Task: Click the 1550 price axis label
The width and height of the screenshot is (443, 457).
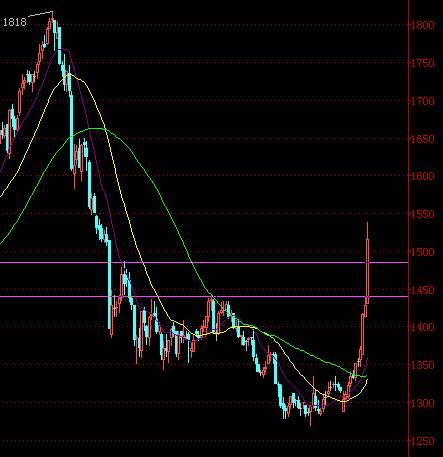Action: 423,214
